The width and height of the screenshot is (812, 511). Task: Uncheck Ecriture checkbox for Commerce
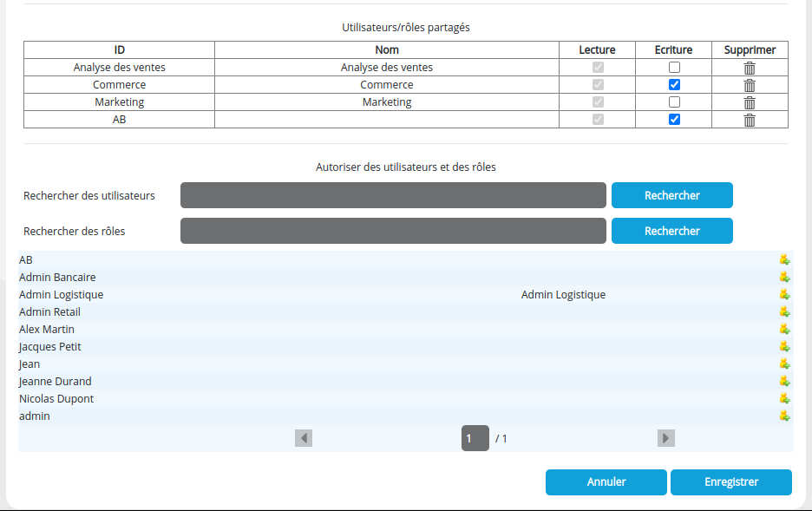pyautogui.click(x=674, y=85)
